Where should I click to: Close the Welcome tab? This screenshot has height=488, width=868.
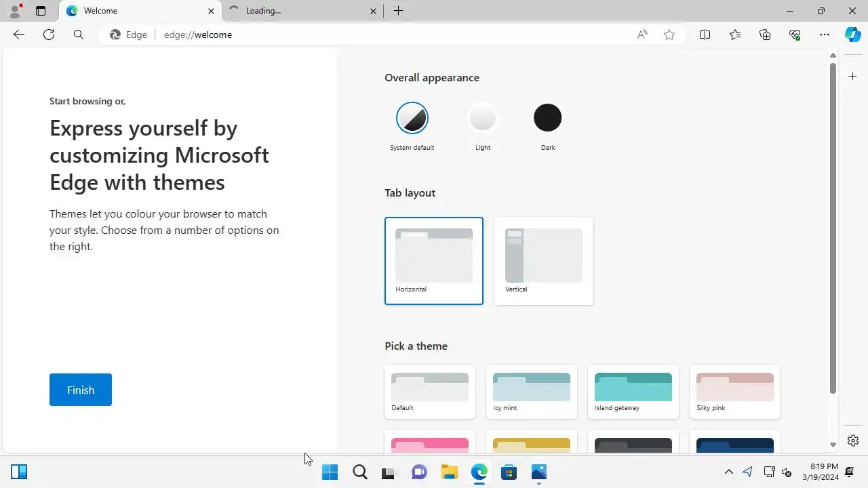pos(211,11)
